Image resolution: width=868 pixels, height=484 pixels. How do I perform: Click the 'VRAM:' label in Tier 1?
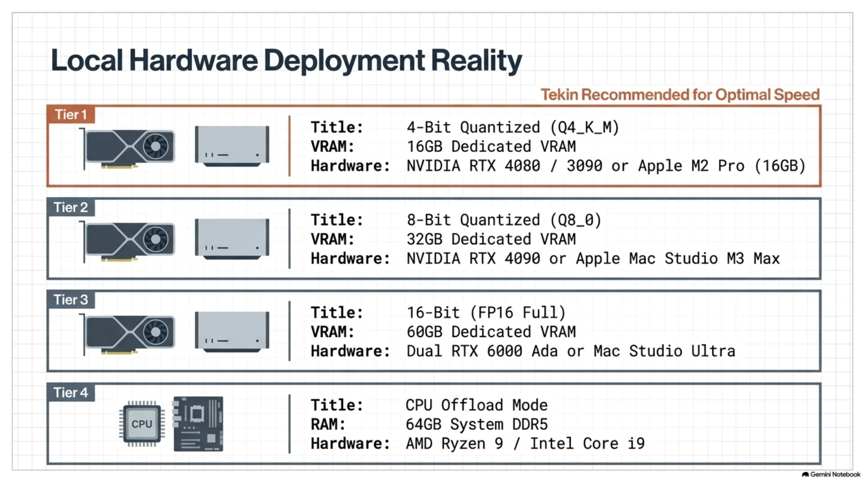pos(333,146)
